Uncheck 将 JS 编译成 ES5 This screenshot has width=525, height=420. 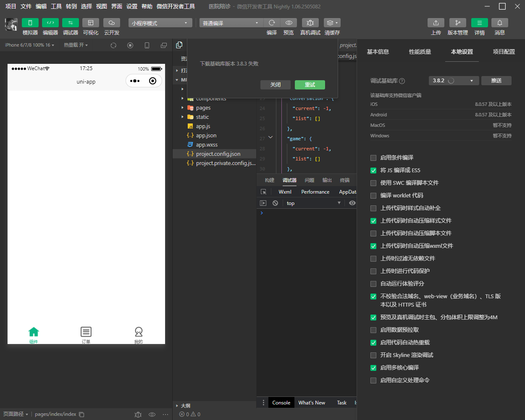pos(373,171)
